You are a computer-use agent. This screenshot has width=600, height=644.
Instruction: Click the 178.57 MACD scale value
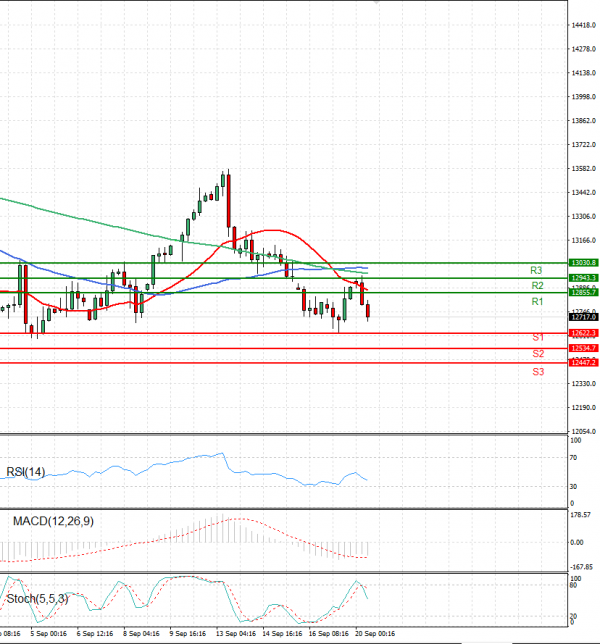coord(581,515)
